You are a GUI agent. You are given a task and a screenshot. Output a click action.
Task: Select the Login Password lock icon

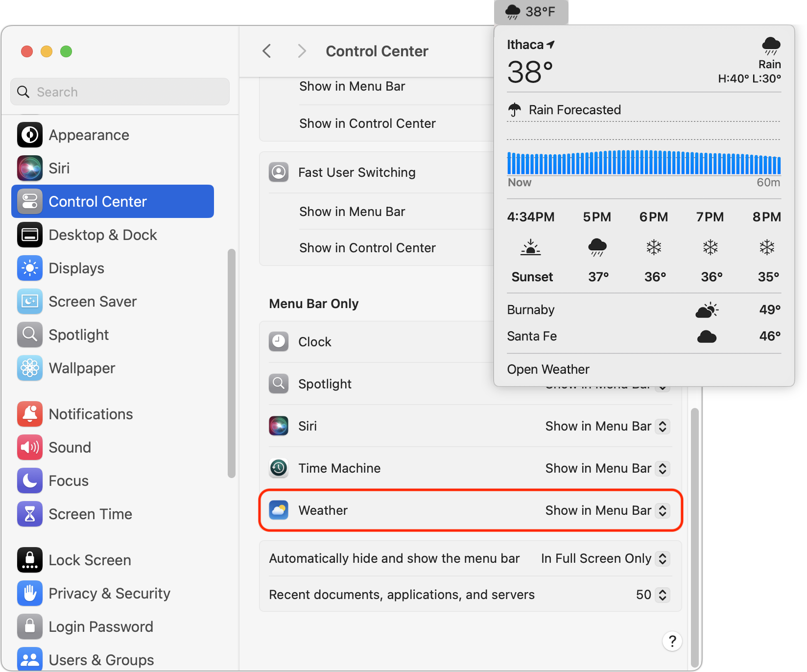click(30, 626)
